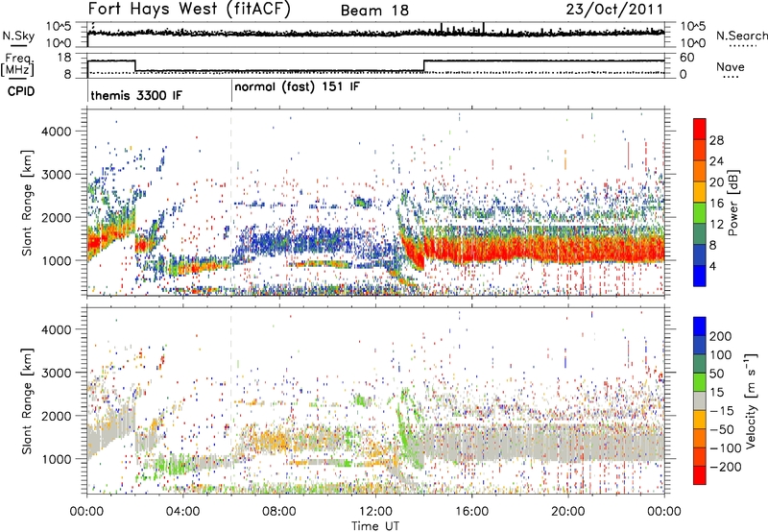
Task: Click the dashed CPID change line in power panel
Action: [231, 203]
